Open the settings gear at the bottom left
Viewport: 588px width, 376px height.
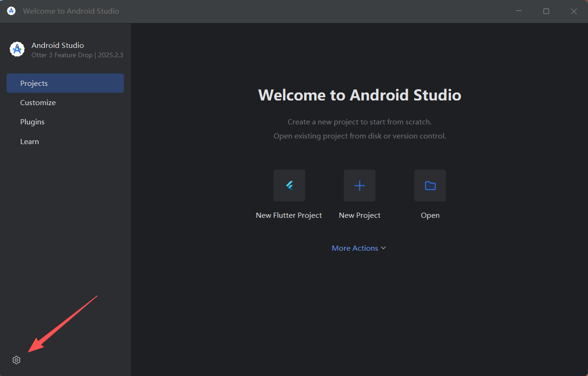point(16,360)
